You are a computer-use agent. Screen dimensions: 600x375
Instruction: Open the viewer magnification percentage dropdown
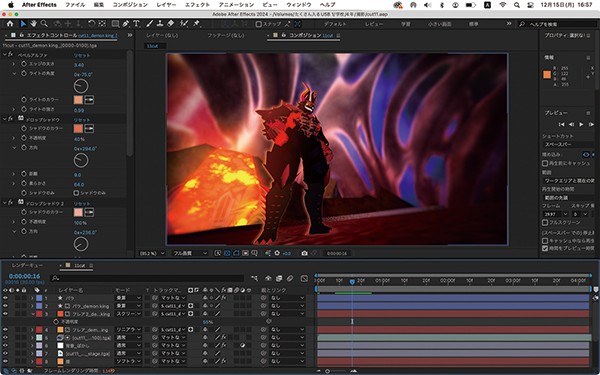[x=152, y=253]
